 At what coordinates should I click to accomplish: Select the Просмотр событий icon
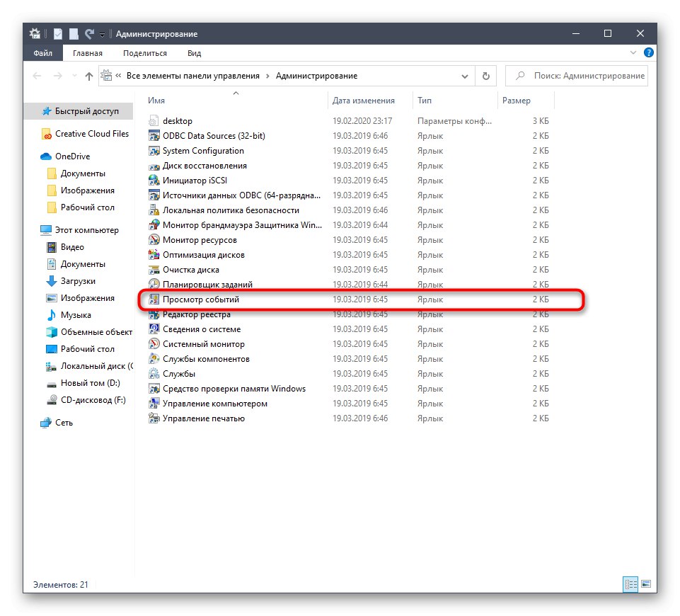click(154, 300)
